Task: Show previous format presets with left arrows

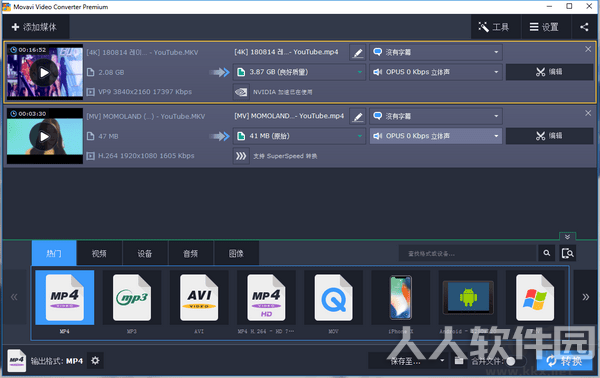Action: pyautogui.click(x=14, y=297)
